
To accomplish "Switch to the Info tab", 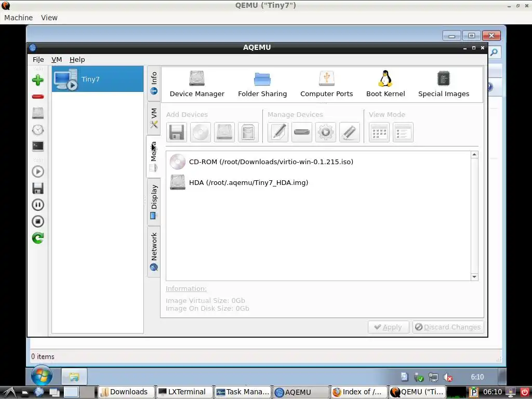I will coord(154,83).
